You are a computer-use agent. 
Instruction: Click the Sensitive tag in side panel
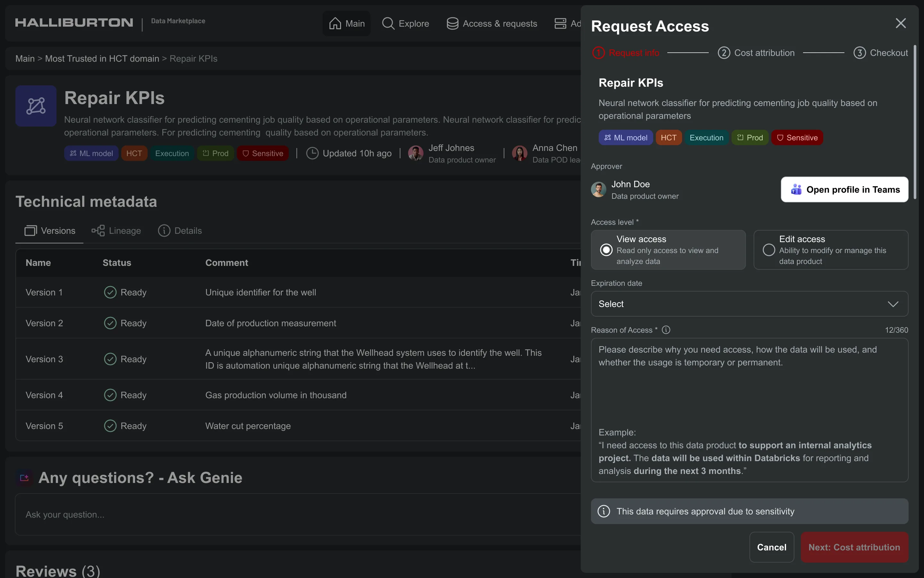point(797,138)
